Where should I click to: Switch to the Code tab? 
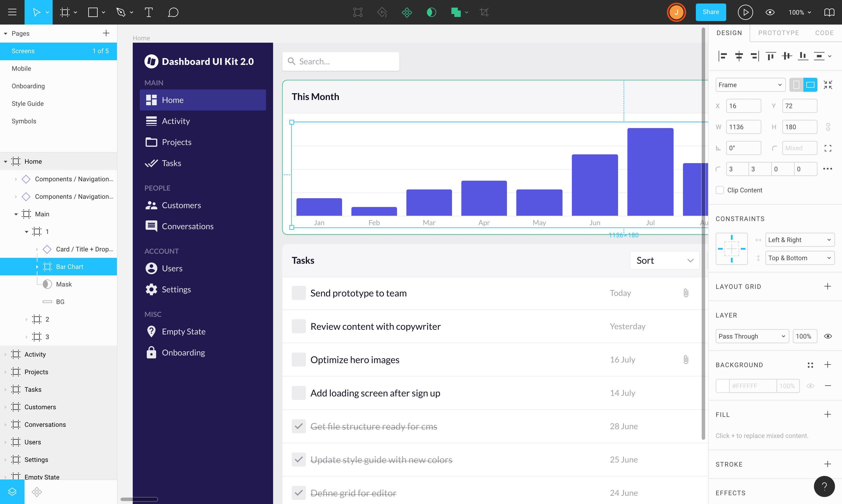(824, 32)
